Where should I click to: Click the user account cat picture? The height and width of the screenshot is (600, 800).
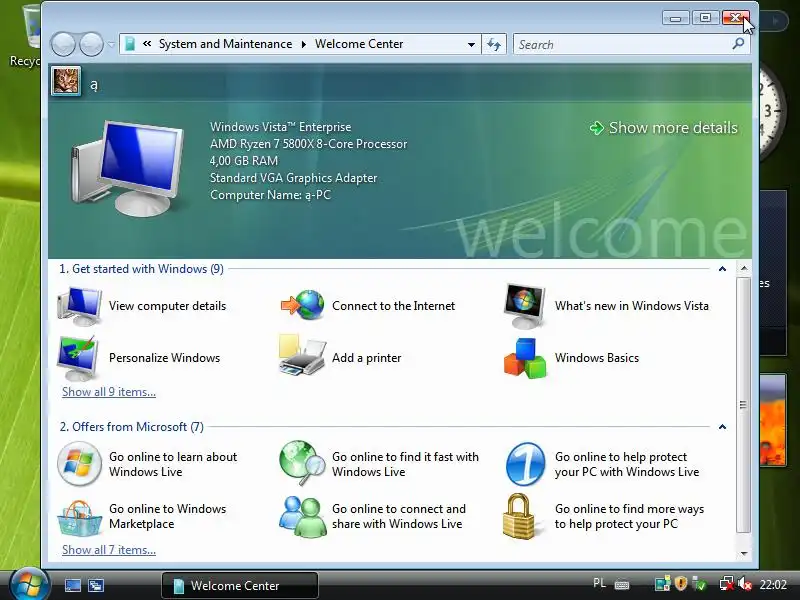pos(66,81)
